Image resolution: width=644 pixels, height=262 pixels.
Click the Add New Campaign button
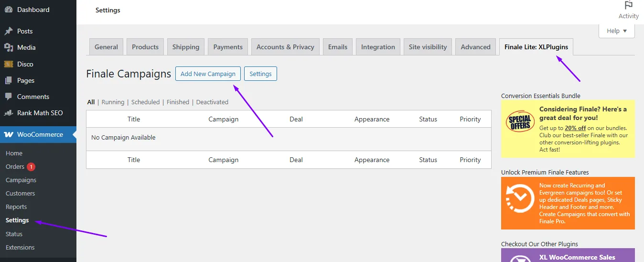(208, 74)
